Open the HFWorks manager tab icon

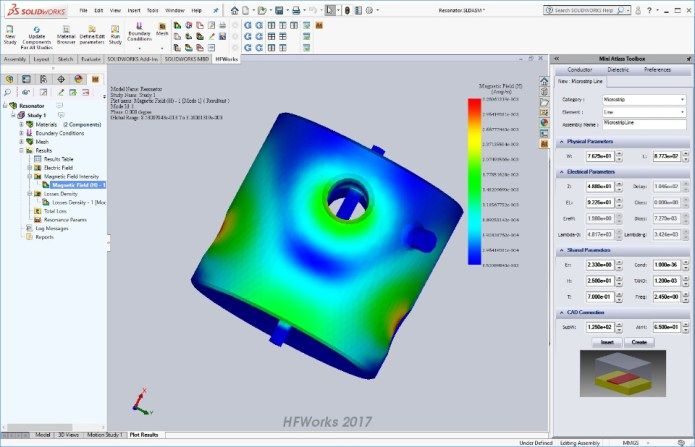(95, 79)
